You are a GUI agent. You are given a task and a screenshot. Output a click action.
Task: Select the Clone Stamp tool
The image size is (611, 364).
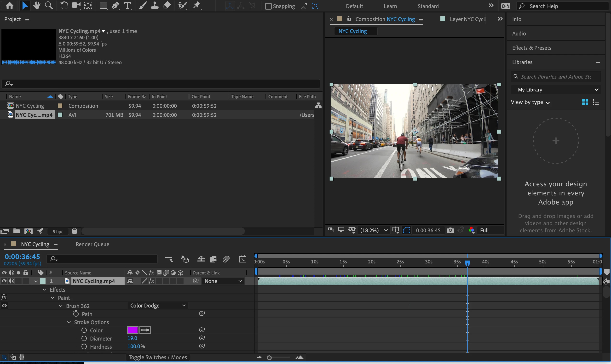click(154, 6)
